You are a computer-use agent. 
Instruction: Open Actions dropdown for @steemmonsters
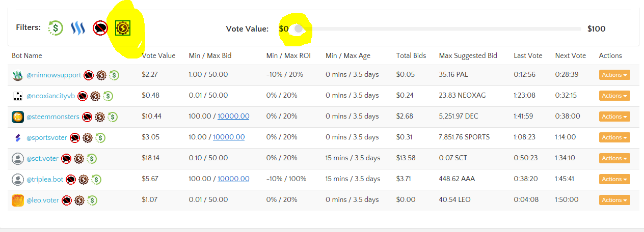tap(614, 117)
